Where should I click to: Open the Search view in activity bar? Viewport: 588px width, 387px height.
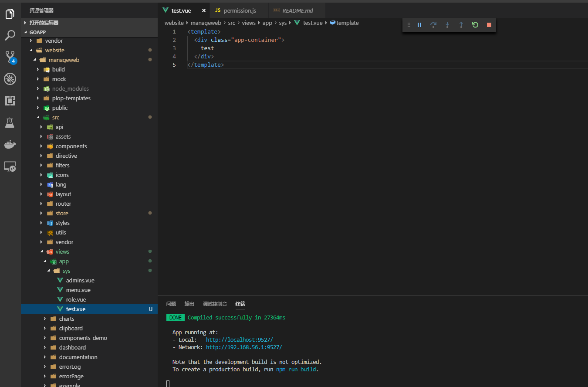pos(10,35)
